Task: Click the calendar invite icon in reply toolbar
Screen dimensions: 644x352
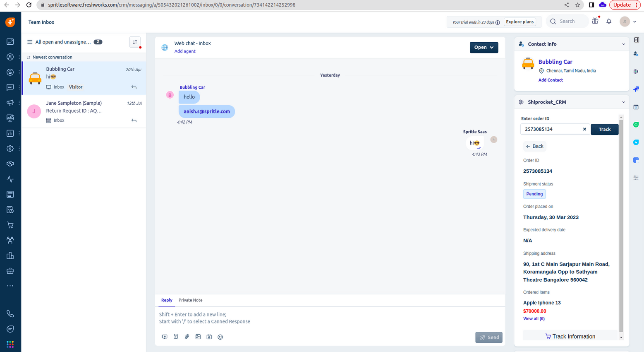Action: 209,337
